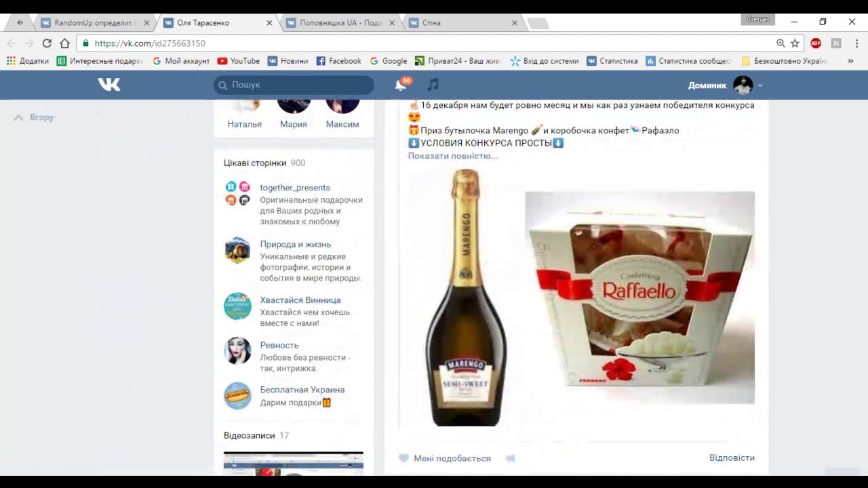Click the Природа и жизнь avatar
Image resolution: width=868 pixels, height=488 pixels.
click(237, 250)
